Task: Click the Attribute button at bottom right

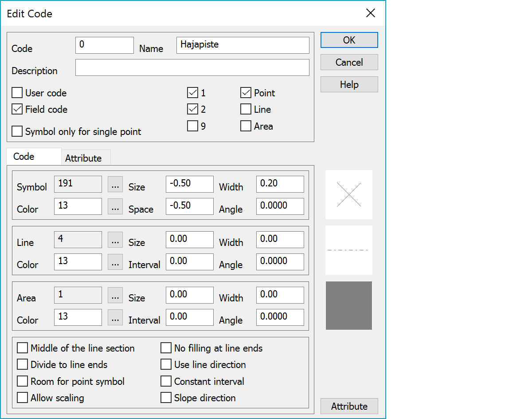Action: pos(349,406)
